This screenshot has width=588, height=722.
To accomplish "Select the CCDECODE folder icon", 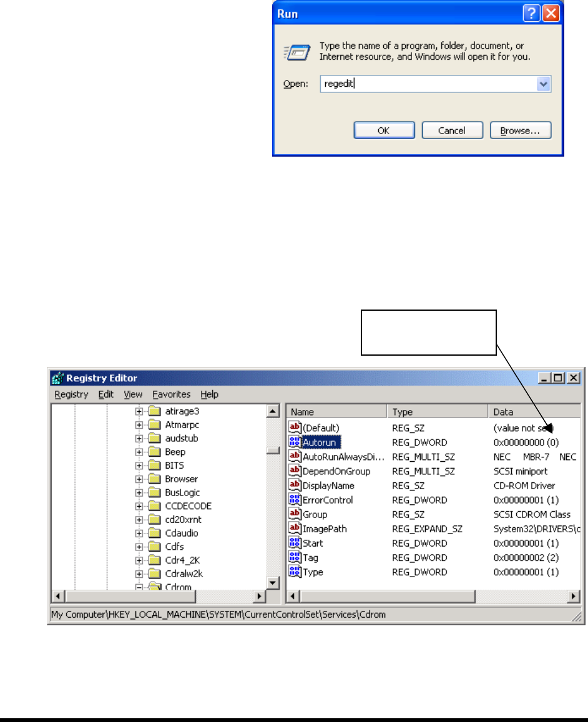I will pyautogui.click(x=155, y=505).
